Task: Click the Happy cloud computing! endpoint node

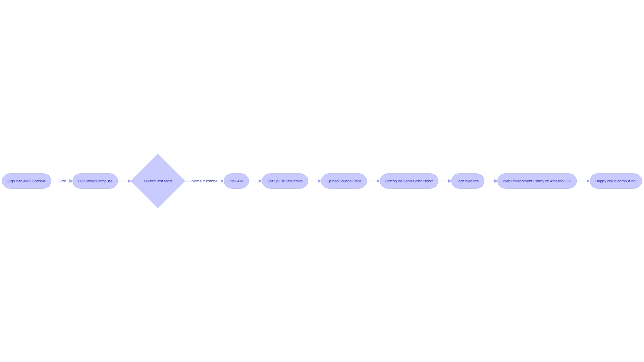Action: tap(616, 181)
